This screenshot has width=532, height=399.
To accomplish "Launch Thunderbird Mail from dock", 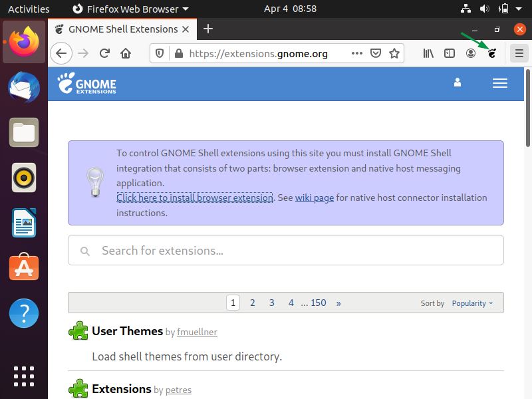I will [24, 87].
